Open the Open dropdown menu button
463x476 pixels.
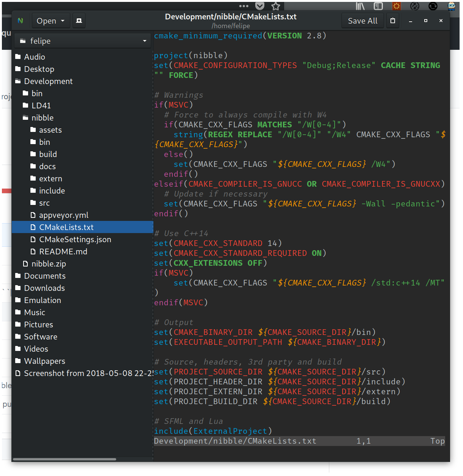[x=51, y=21]
